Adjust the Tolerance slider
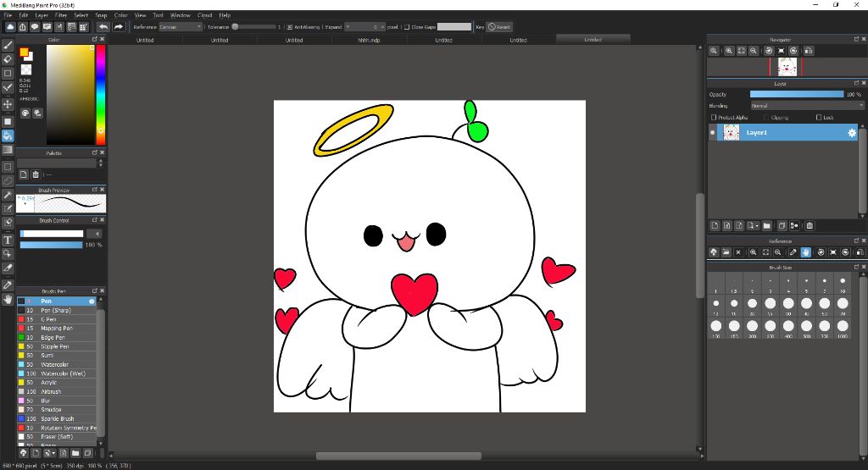This screenshot has height=470, width=868. [x=254, y=27]
